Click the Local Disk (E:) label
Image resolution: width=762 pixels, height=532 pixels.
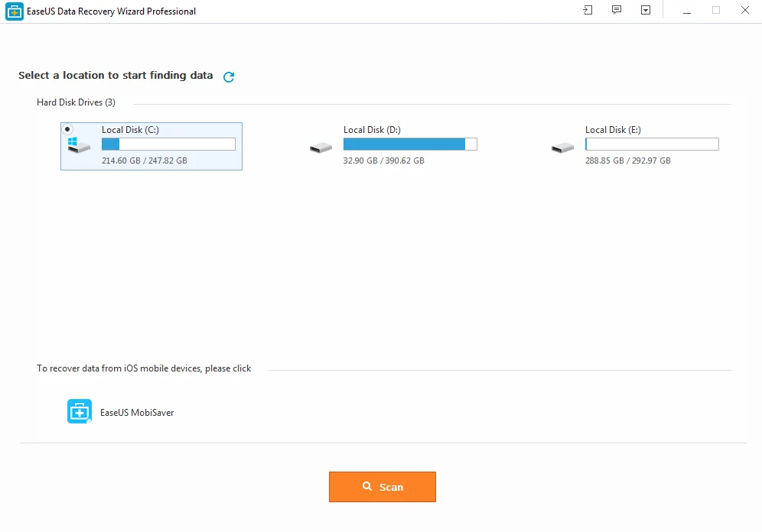(x=613, y=130)
